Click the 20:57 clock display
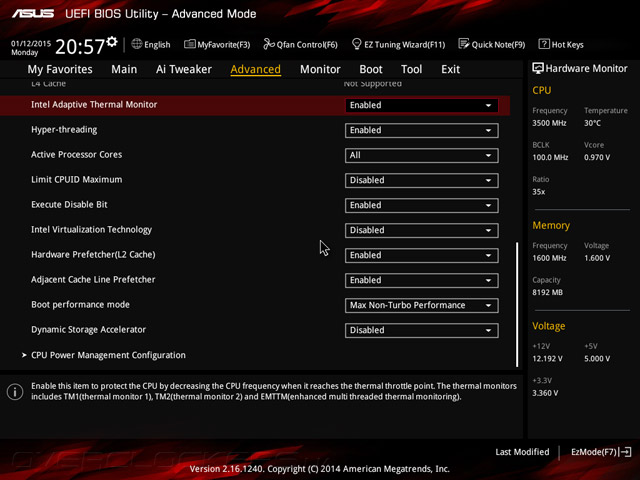This screenshot has width=640, height=480. pos(80,47)
